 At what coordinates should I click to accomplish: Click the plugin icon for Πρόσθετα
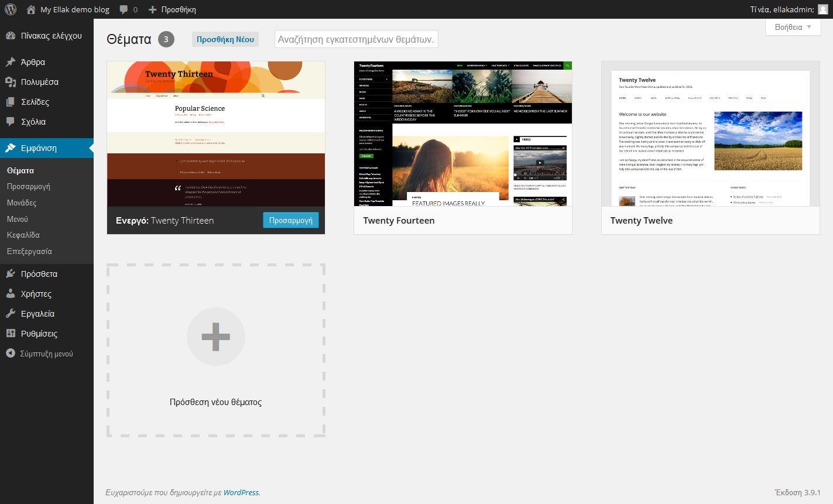[x=11, y=274]
